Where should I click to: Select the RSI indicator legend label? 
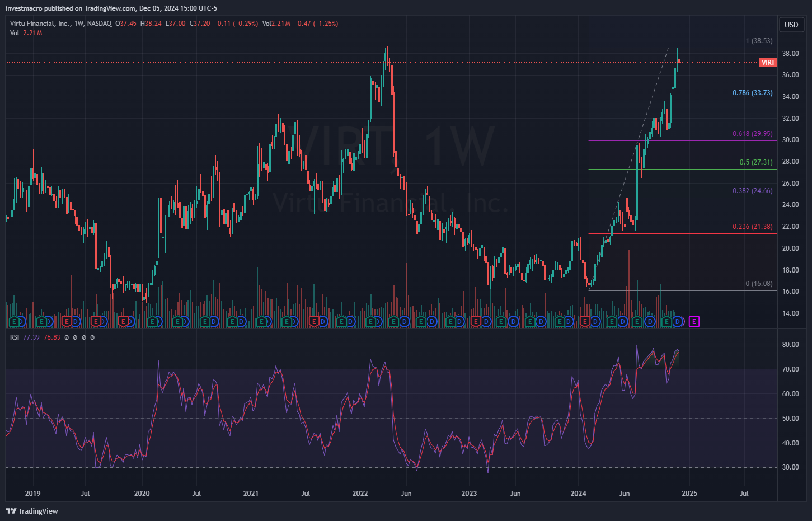15,337
